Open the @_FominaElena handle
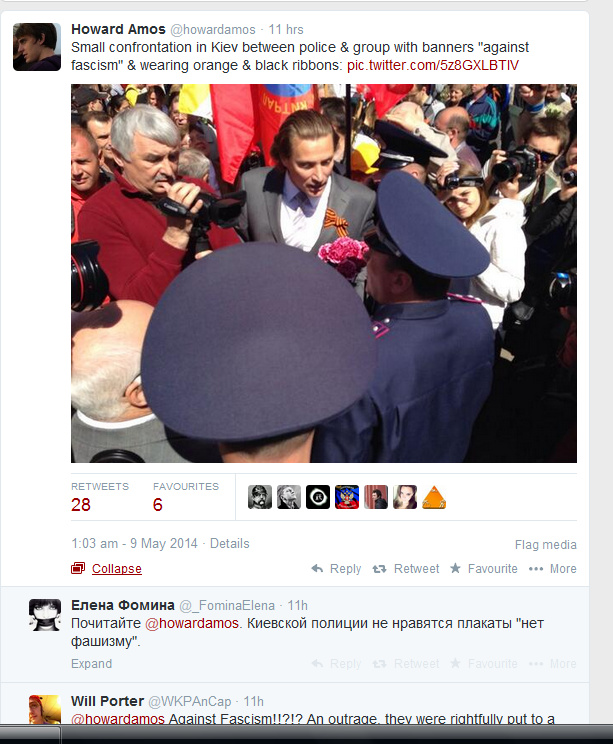This screenshot has width=613, height=744. tap(227, 605)
